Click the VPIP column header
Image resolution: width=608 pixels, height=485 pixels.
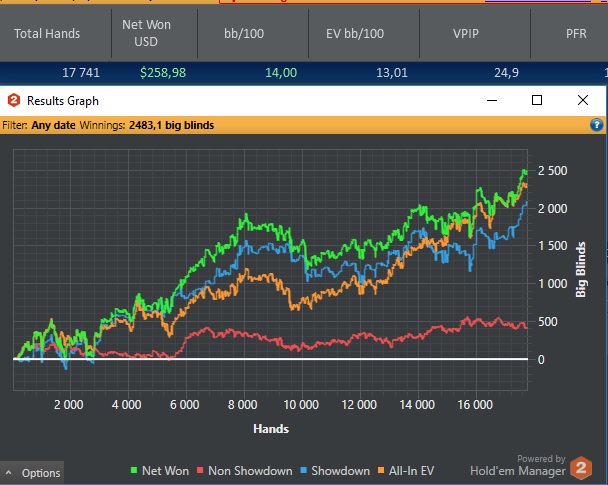[467, 33]
